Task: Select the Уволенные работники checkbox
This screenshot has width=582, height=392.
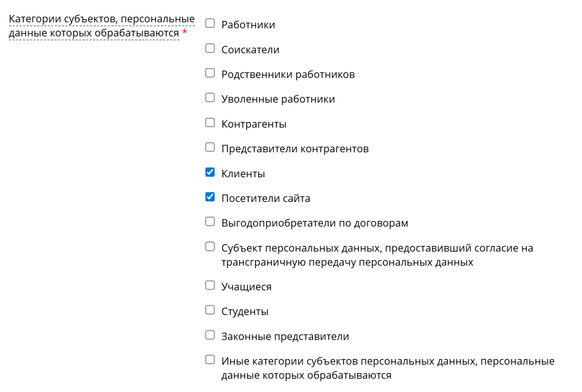Action: point(210,98)
